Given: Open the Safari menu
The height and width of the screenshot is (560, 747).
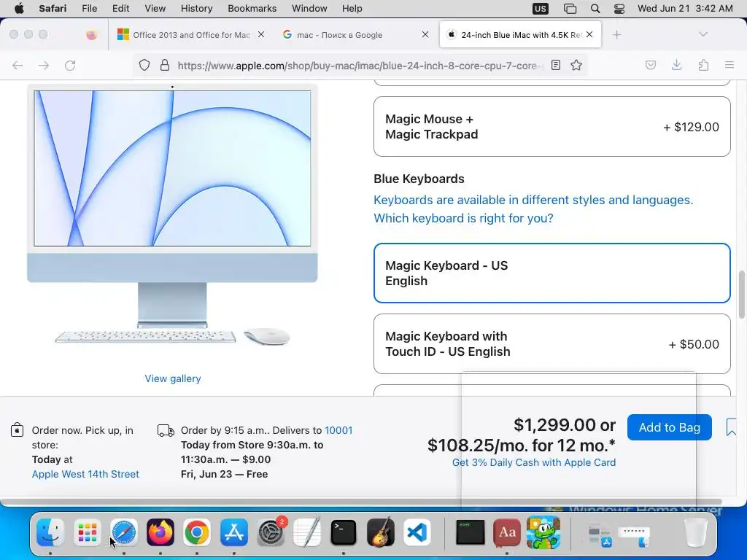Looking at the screenshot, I should 53,9.
